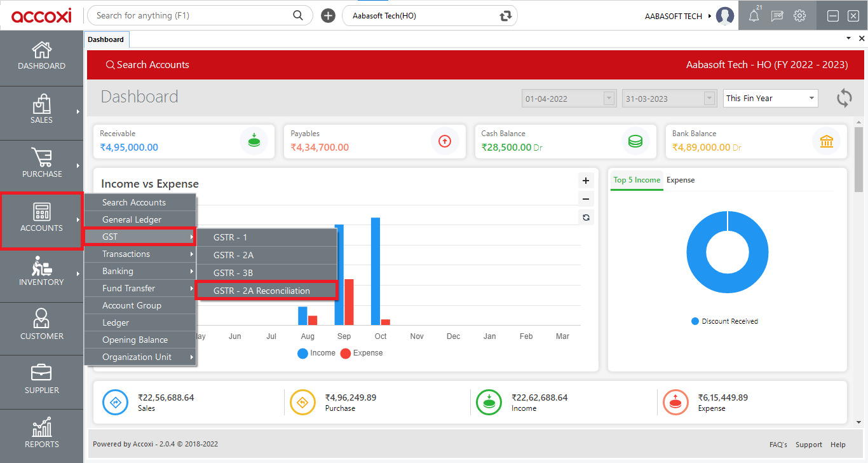Open the tab list dropdown arrow

848,39
